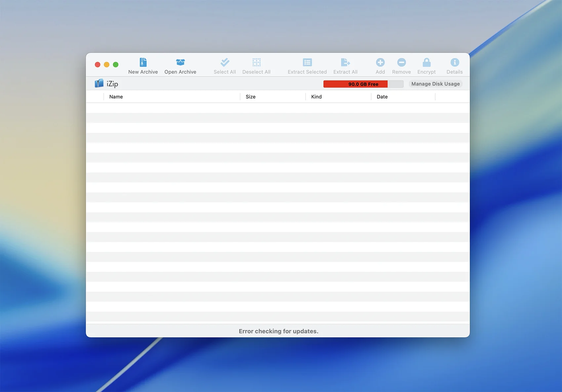This screenshot has height=392, width=562.
Task: Click the iZip logo icon
Action: (x=99, y=84)
